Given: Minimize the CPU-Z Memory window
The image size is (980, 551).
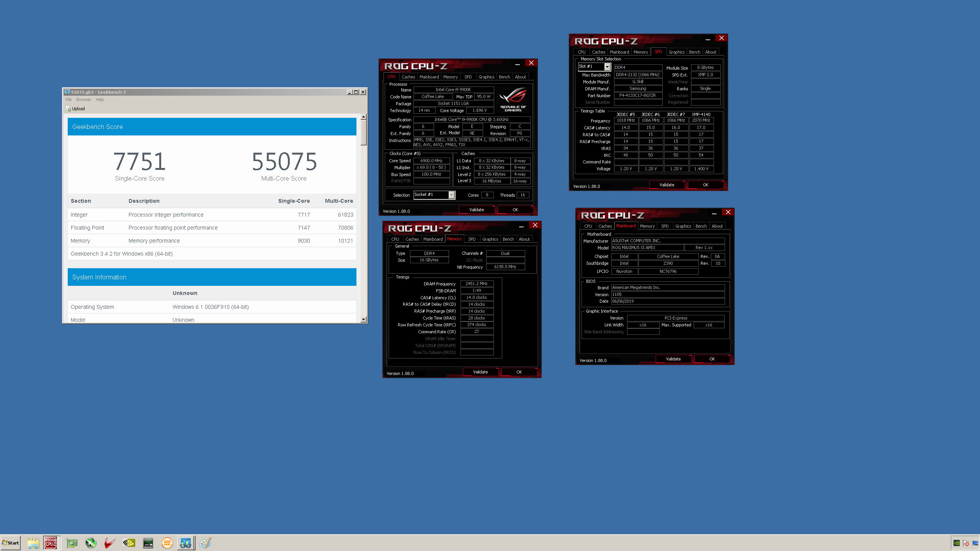Looking at the screenshot, I should click(521, 226).
